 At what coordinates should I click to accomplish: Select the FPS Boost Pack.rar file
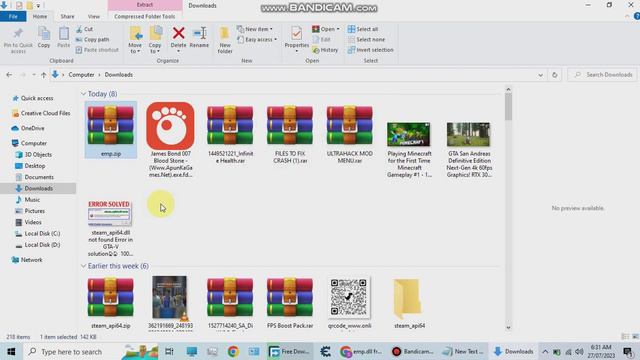tap(290, 303)
